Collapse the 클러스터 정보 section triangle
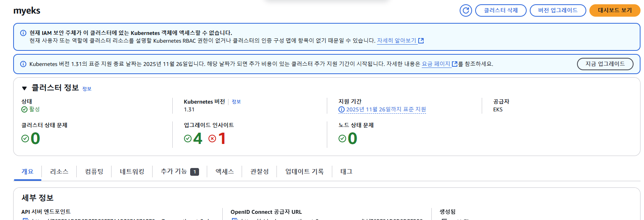 click(24, 88)
